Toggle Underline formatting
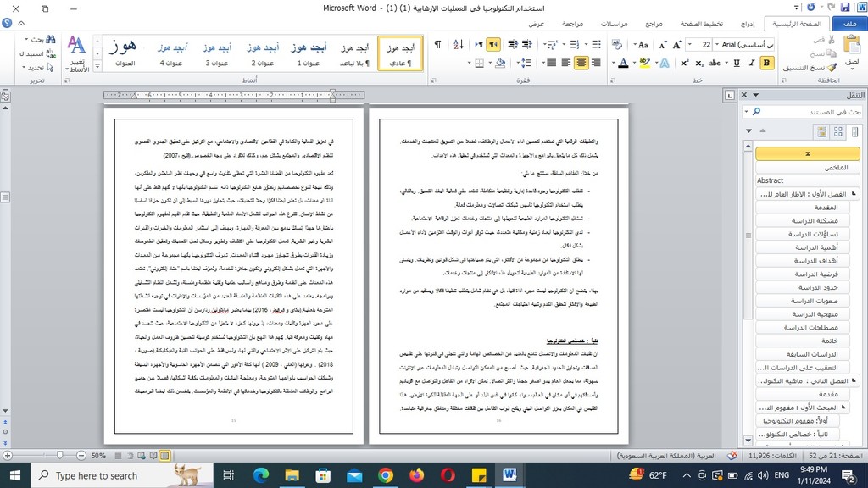 point(737,63)
